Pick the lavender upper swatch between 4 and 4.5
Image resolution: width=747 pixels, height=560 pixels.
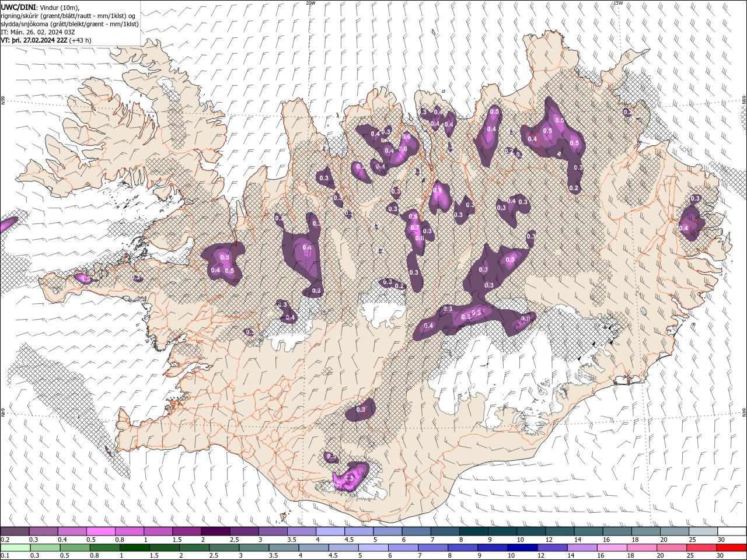[330, 531]
